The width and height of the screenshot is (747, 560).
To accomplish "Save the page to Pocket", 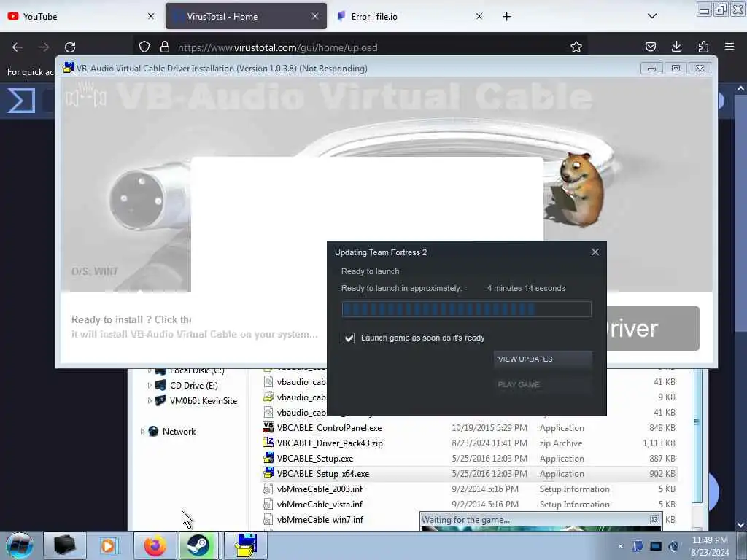I will 650,47.
